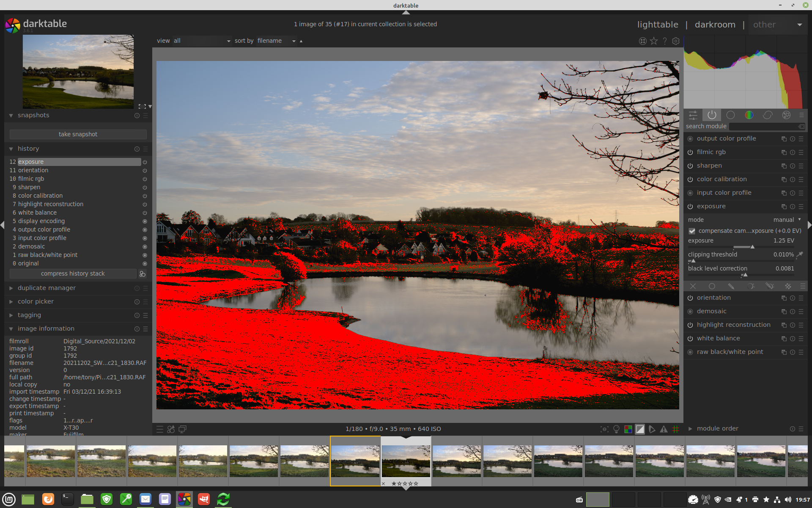Image resolution: width=812 pixels, height=508 pixels.
Task: Disable sharpen module power button
Action: pos(690,166)
